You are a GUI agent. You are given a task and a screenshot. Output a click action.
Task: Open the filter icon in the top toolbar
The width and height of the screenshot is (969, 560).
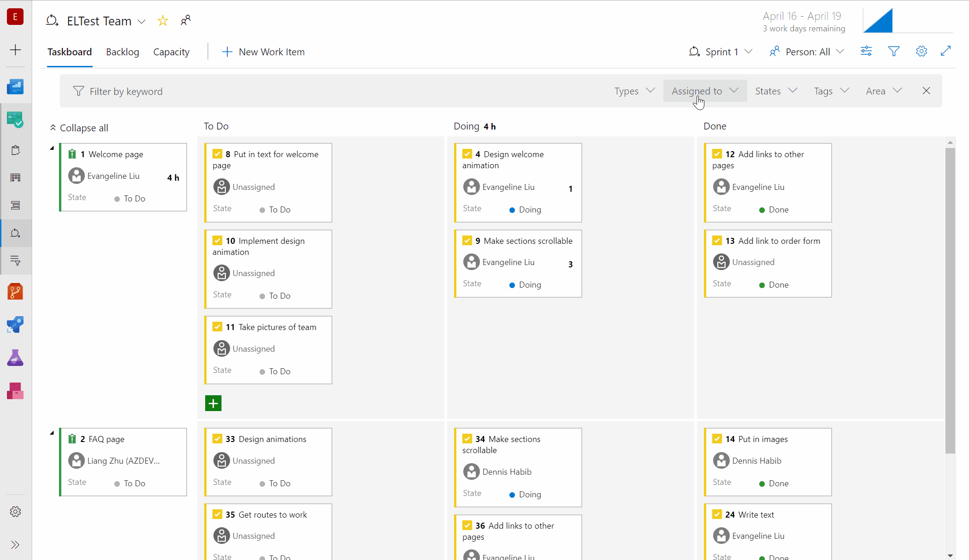(894, 51)
